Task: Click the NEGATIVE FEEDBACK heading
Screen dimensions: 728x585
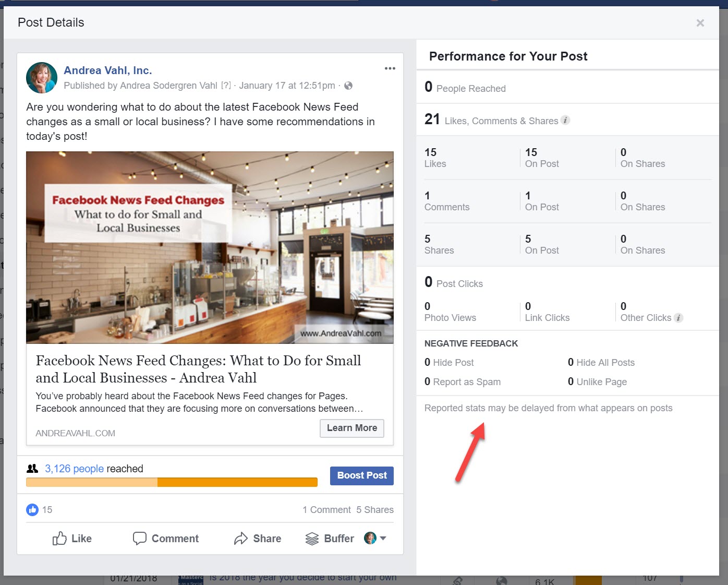Action: 471,343
